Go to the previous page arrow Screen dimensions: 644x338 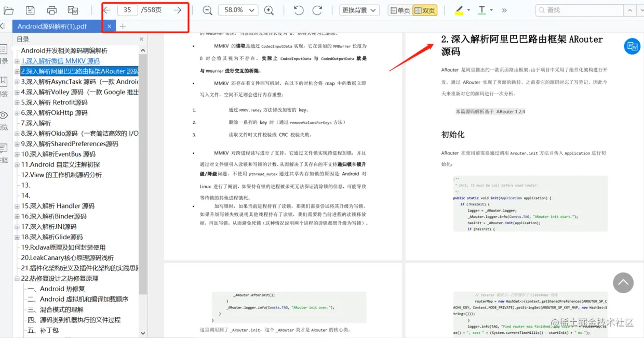point(106,10)
